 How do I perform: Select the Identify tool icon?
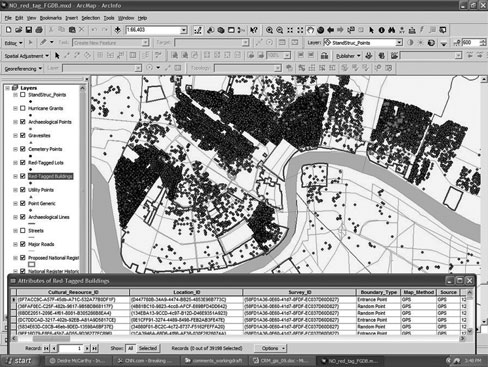click(381, 30)
